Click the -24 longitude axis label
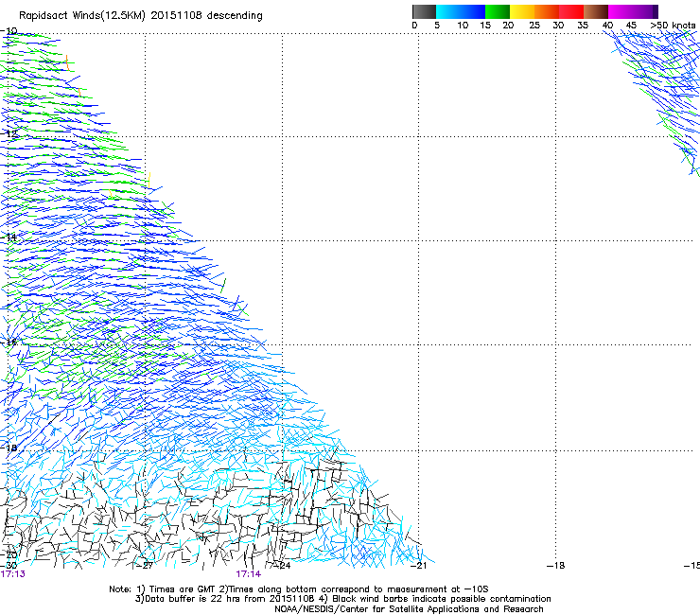 (x=282, y=566)
